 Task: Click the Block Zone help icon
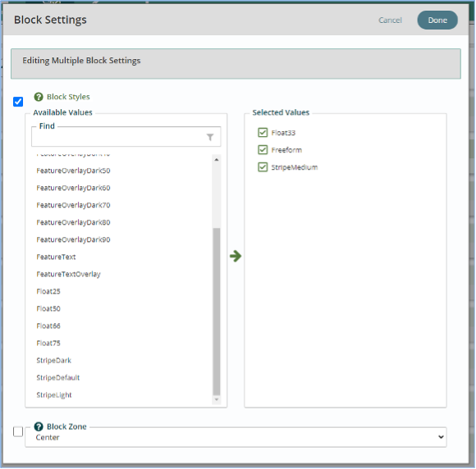39,426
